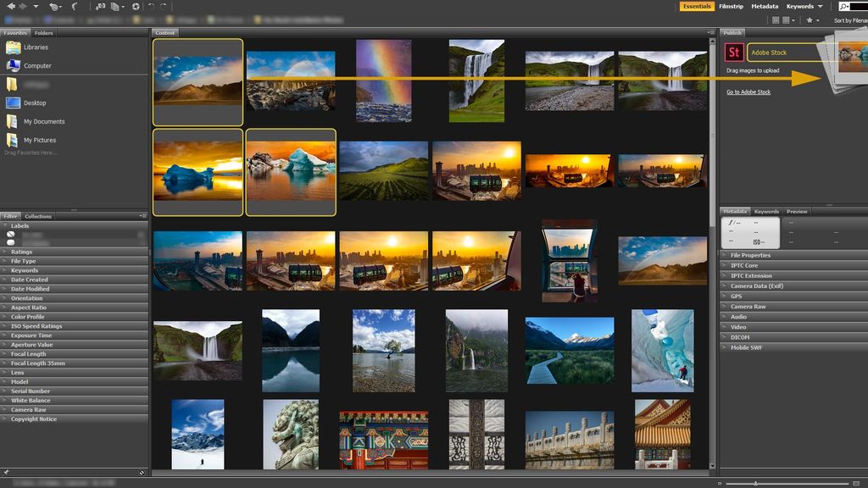The image size is (868, 488).
Task: Open the filter-by-rating star dropdown
Action: [x=817, y=19]
